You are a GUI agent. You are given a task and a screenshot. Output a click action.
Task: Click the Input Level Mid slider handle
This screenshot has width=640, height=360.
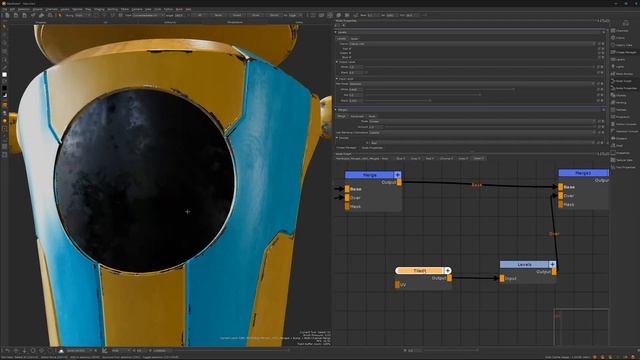(x=480, y=95)
